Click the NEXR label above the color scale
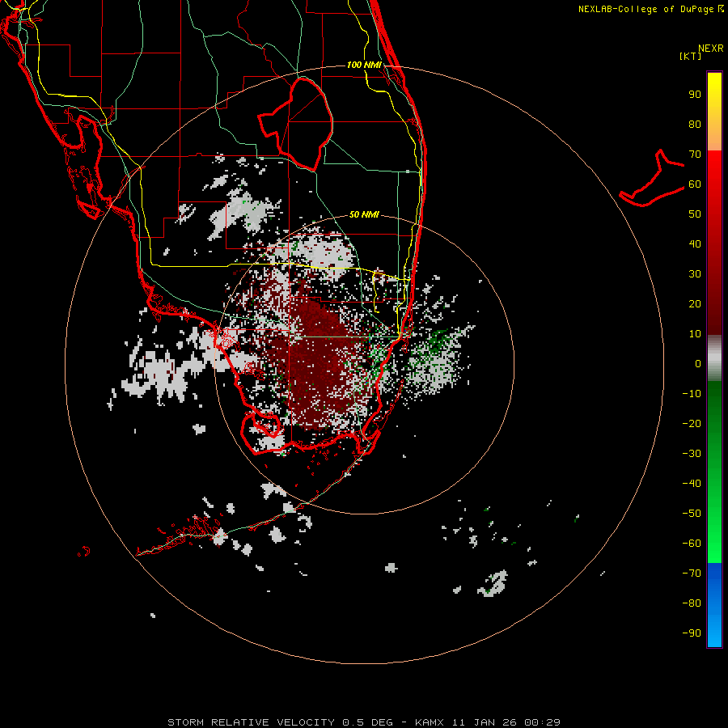Viewport: 728px width, 728px height. pos(711,49)
